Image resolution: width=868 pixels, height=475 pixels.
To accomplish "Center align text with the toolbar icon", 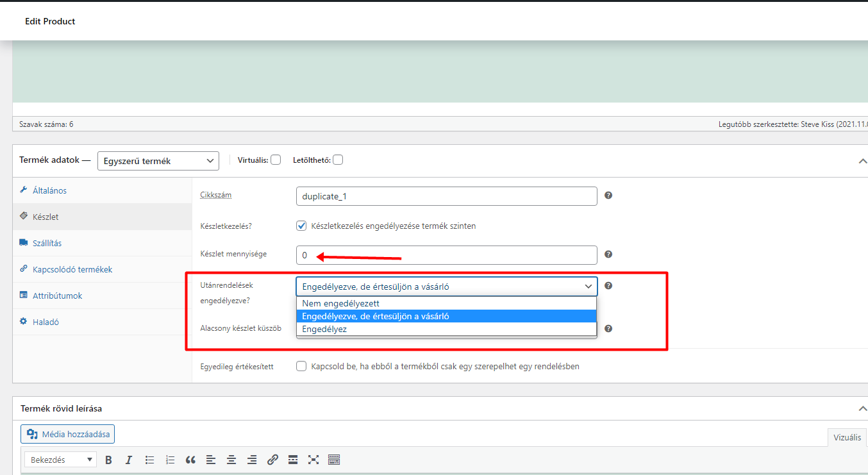I will pyautogui.click(x=231, y=460).
